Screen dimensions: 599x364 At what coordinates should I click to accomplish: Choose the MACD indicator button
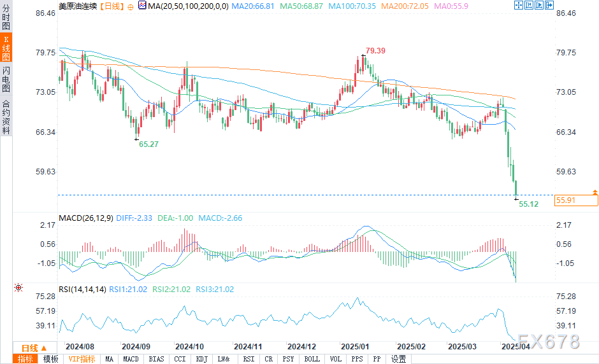pyautogui.click(x=131, y=359)
